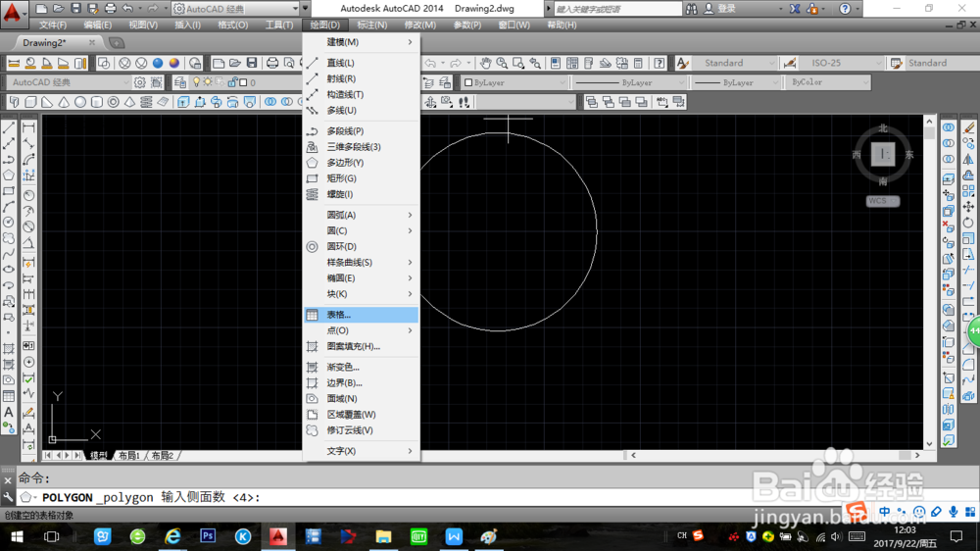This screenshot has height=551, width=980.
Task: Expand 文字(X) text submenu
Action: tap(362, 451)
